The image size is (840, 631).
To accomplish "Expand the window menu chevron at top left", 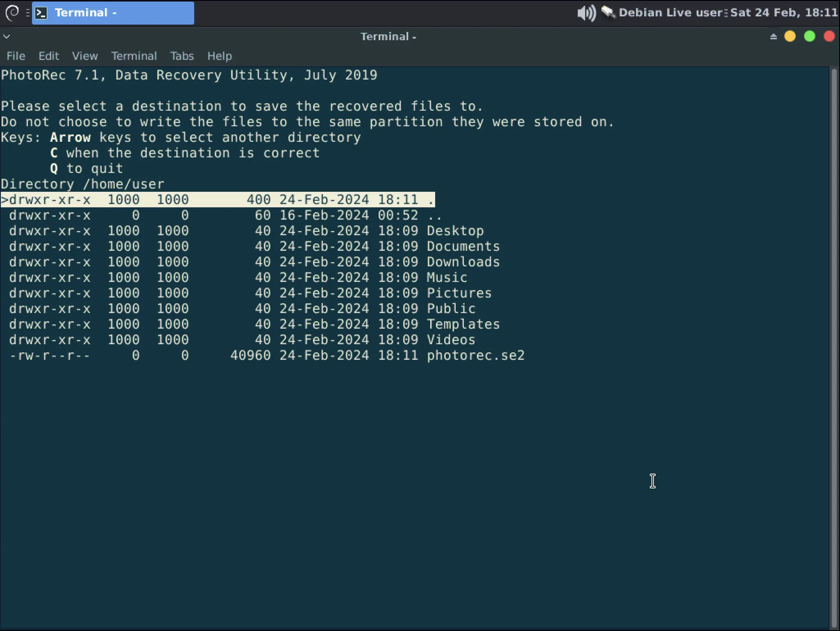I will (x=7, y=36).
